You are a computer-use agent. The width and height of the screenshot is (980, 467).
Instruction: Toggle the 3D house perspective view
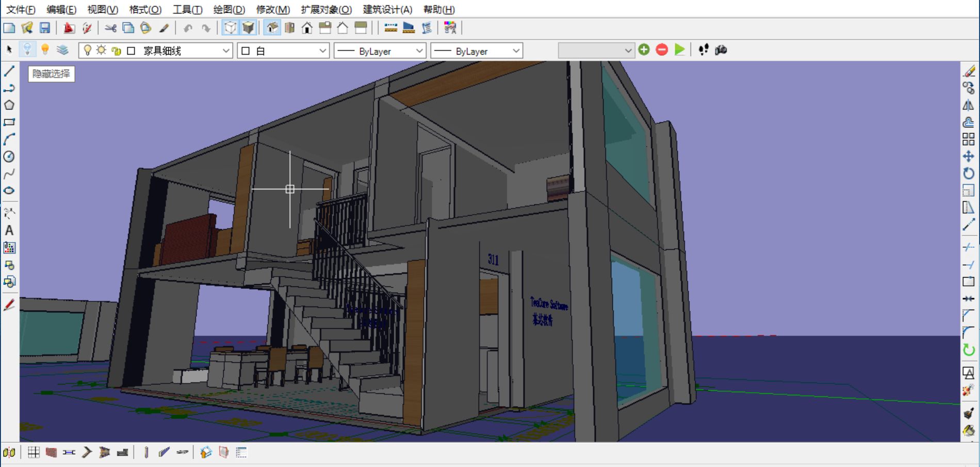pos(272,28)
